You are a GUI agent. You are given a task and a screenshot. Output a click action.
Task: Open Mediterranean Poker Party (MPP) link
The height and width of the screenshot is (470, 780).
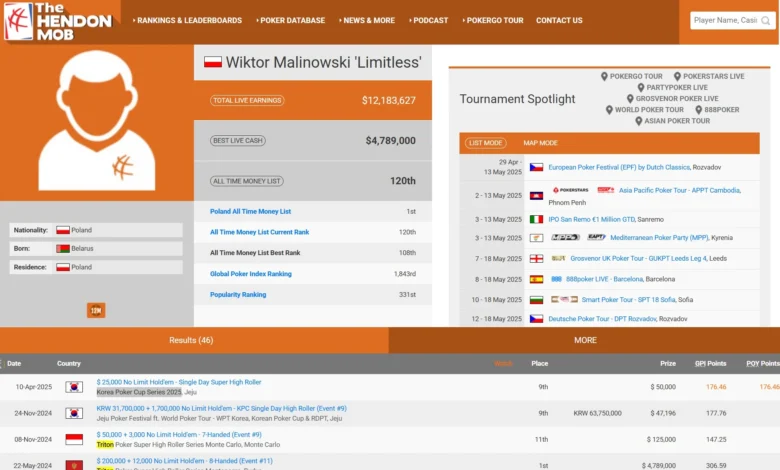point(659,238)
